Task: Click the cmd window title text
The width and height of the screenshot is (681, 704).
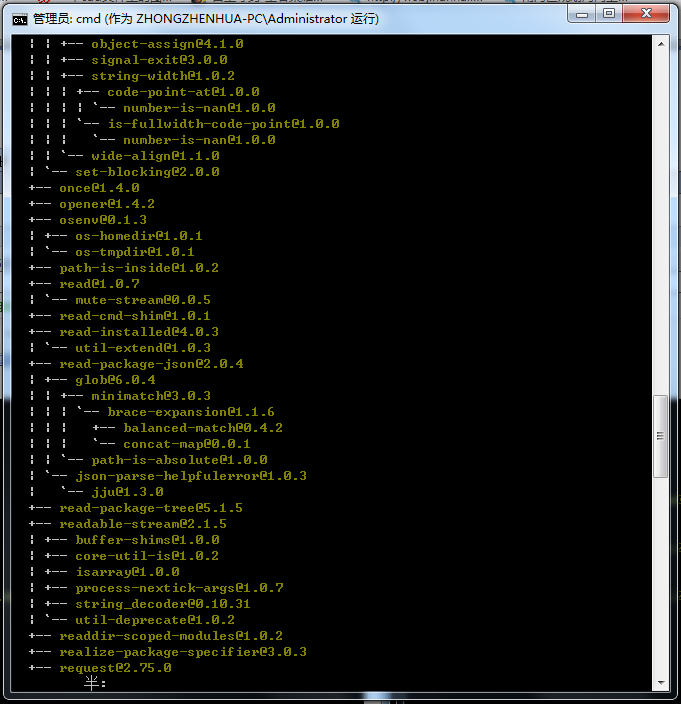Action: pos(206,19)
